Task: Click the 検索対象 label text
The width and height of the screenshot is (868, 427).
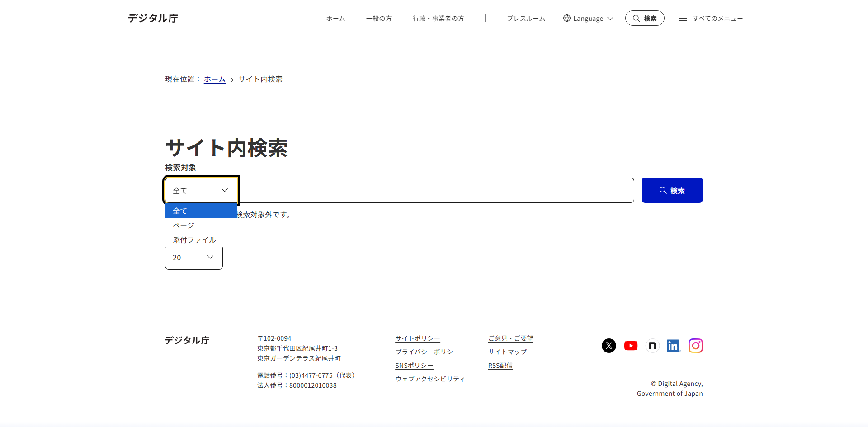Action: coord(181,168)
